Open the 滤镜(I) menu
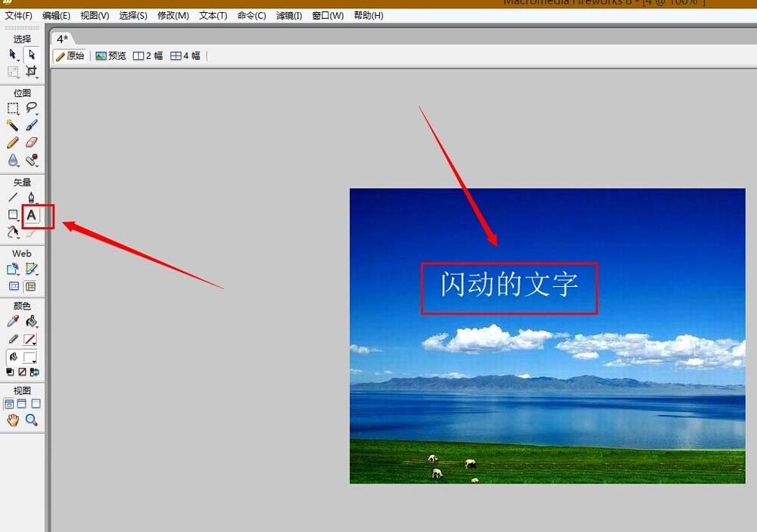 (x=288, y=15)
